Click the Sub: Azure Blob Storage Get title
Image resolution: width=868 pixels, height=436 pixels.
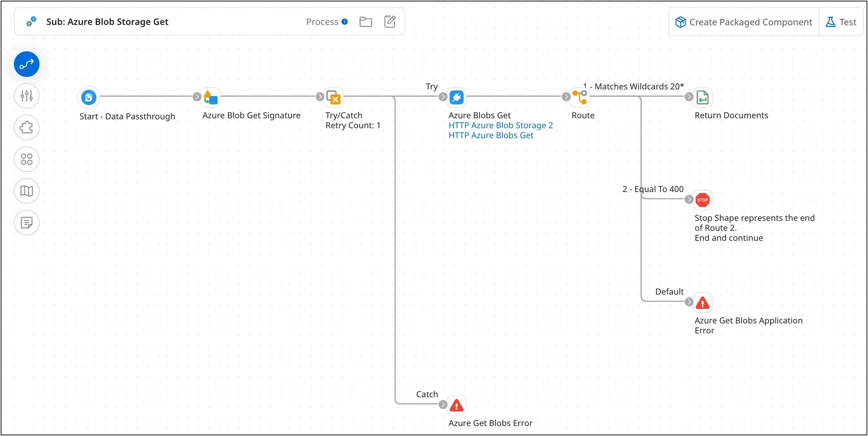coord(107,21)
